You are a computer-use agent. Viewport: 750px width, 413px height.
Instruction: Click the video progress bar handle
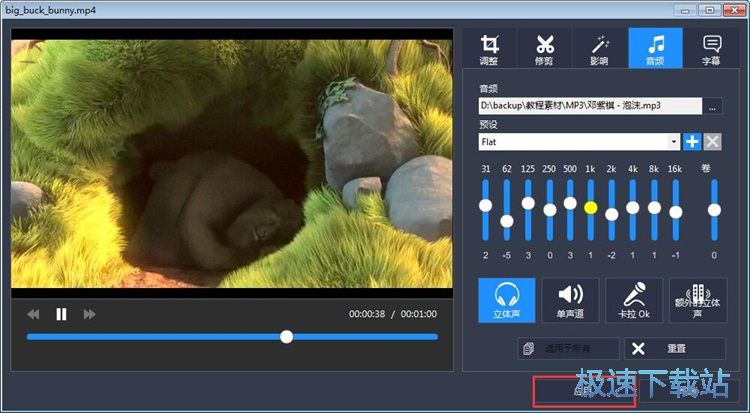click(287, 337)
